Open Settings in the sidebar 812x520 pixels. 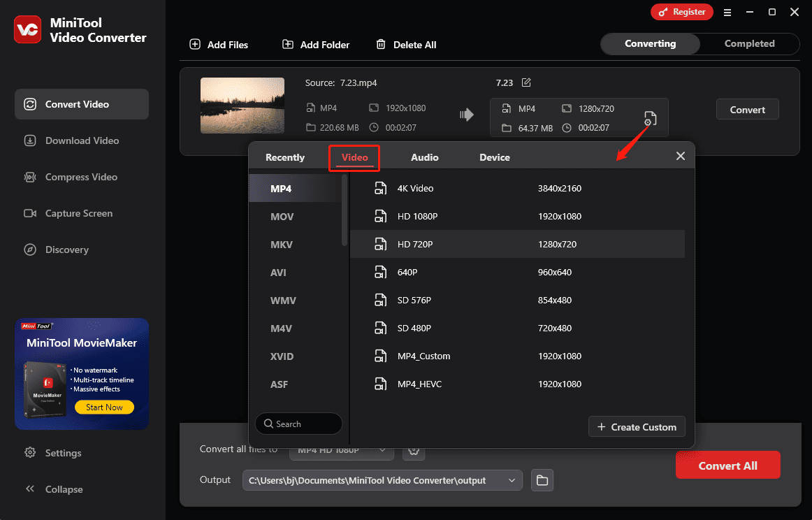coord(53,453)
